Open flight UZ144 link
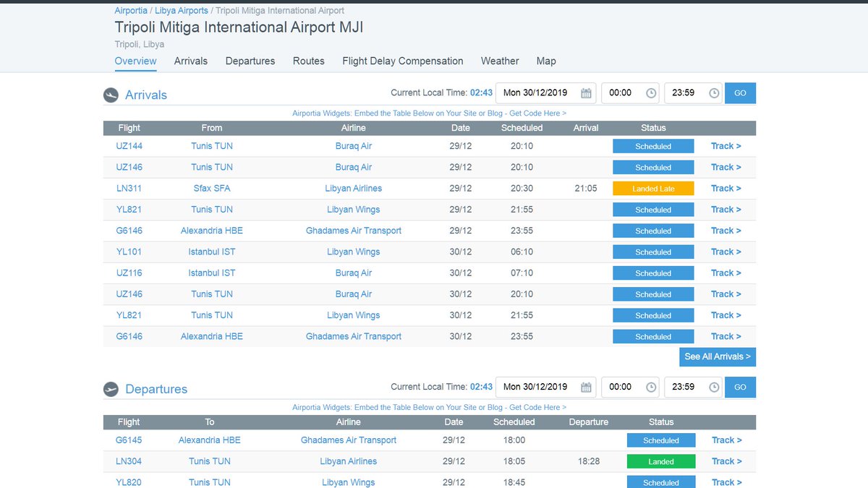This screenshot has height=488, width=868. click(x=129, y=146)
